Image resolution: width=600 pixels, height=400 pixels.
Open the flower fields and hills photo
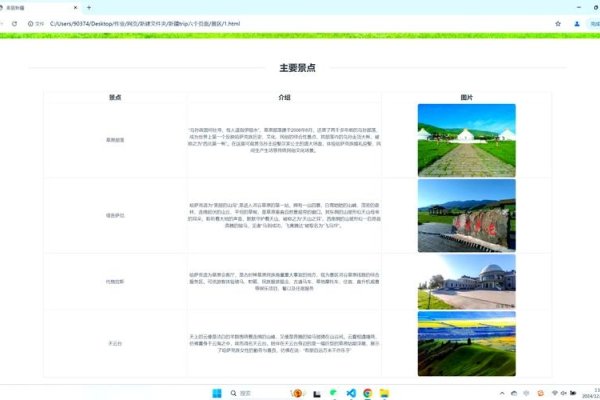pyautogui.click(x=466, y=343)
